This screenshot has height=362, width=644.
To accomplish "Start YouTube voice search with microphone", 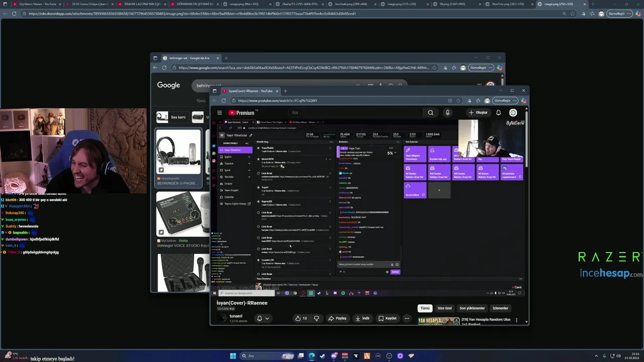I will click(x=447, y=113).
